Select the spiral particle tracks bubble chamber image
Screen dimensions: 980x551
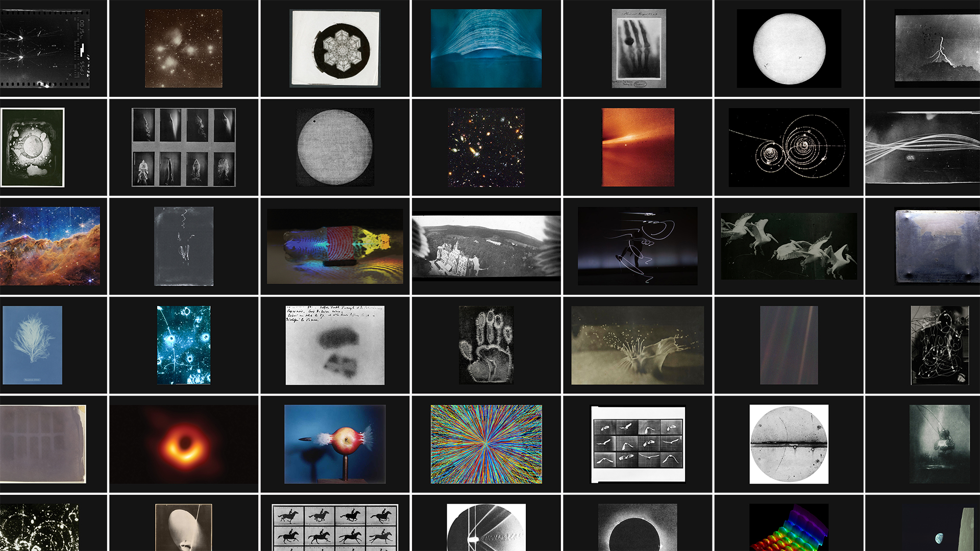789,147
